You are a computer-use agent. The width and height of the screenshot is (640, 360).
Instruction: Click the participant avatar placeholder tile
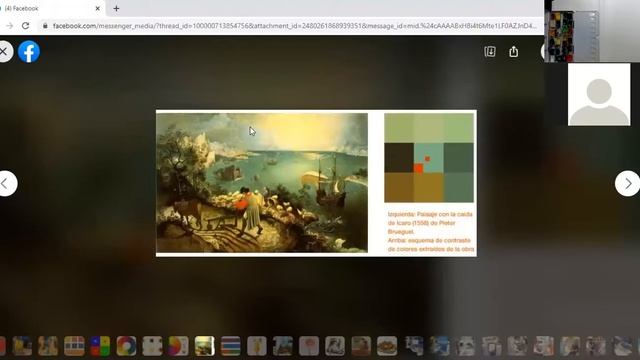pyautogui.click(x=599, y=94)
